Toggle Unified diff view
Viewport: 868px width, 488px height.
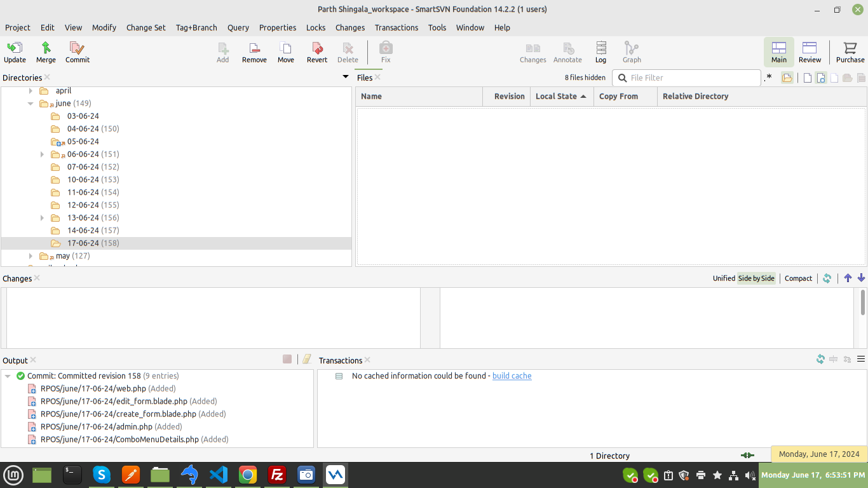[724, 278]
